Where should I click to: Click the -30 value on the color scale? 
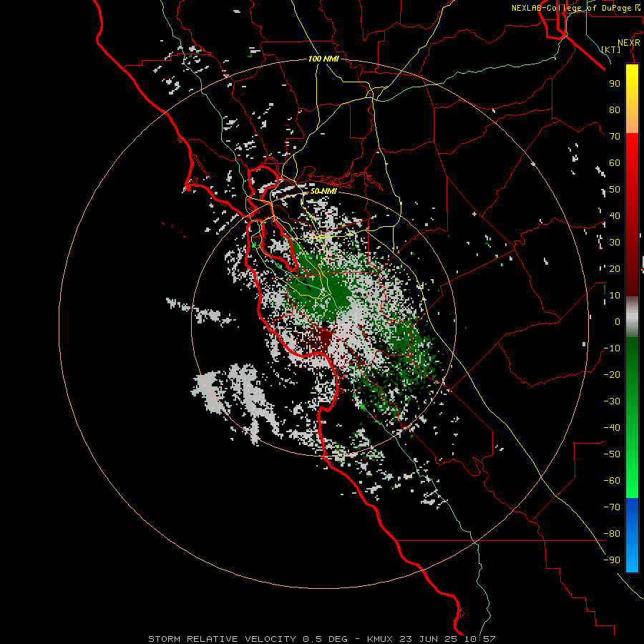point(612,401)
